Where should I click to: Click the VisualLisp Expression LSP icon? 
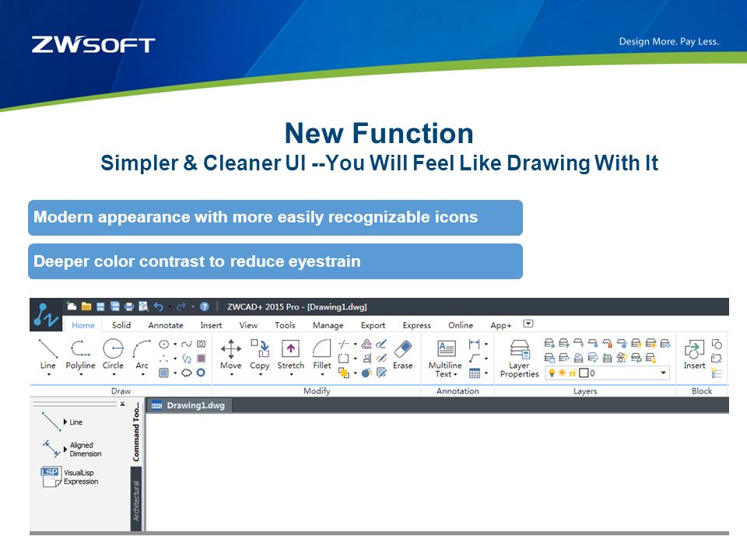coord(51,477)
